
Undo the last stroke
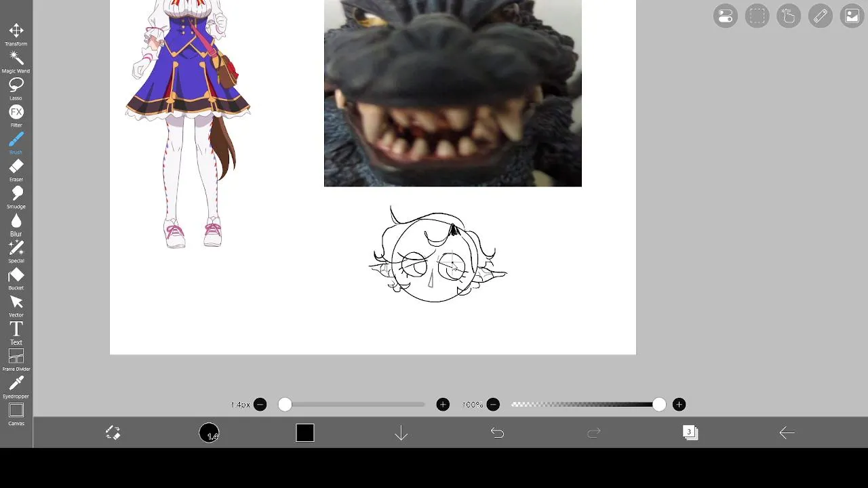[x=497, y=432]
